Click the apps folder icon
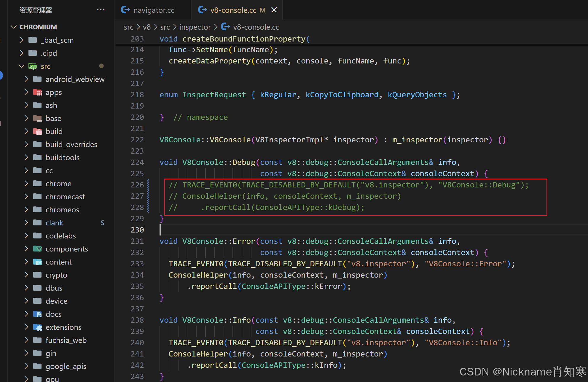 pyautogui.click(x=38, y=92)
